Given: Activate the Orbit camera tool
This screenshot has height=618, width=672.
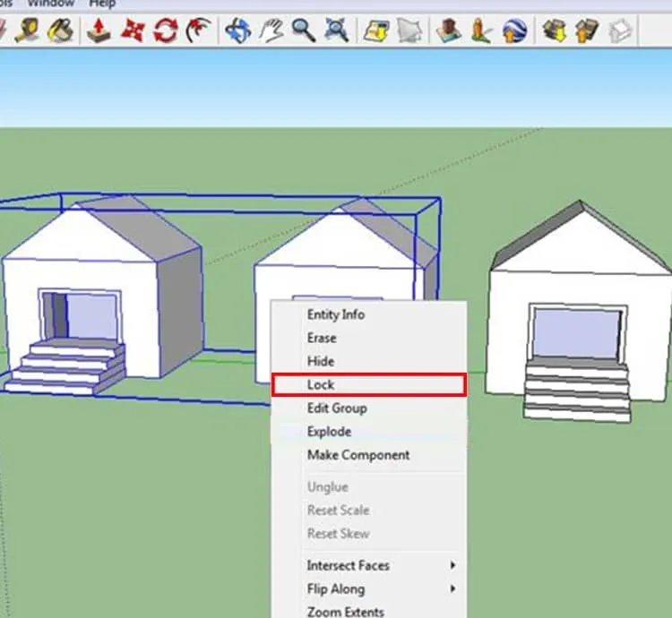Looking at the screenshot, I should 237,30.
